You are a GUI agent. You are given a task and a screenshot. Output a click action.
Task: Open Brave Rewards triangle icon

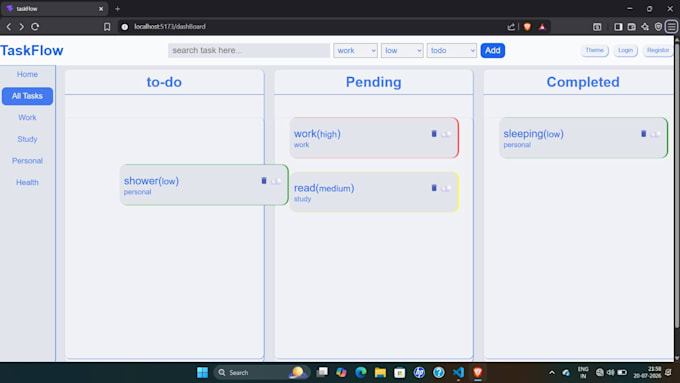tap(542, 26)
